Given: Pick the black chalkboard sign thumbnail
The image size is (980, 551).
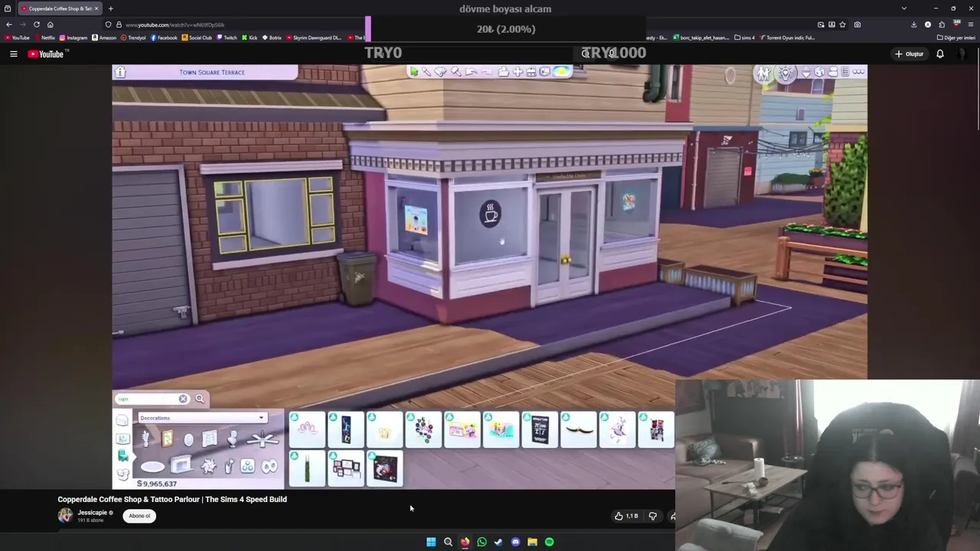Looking at the screenshot, I should point(540,429).
